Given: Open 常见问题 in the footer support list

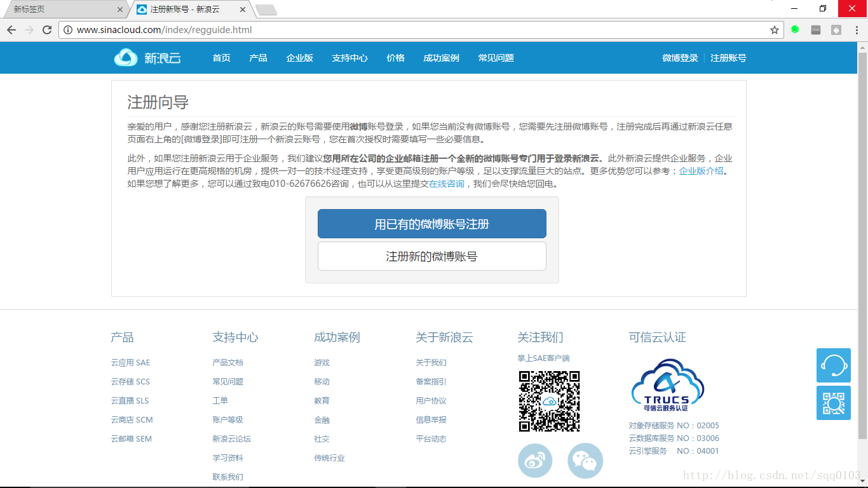Looking at the screenshot, I should pos(227,382).
